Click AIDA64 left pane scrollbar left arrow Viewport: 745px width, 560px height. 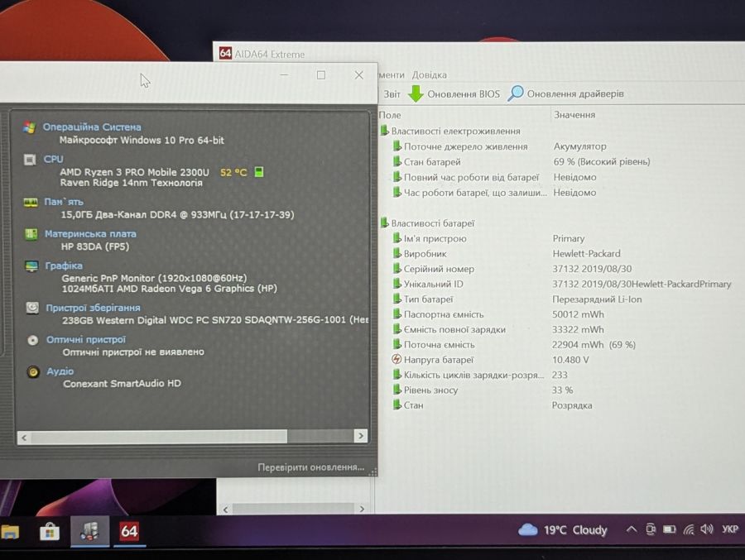tap(226, 510)
